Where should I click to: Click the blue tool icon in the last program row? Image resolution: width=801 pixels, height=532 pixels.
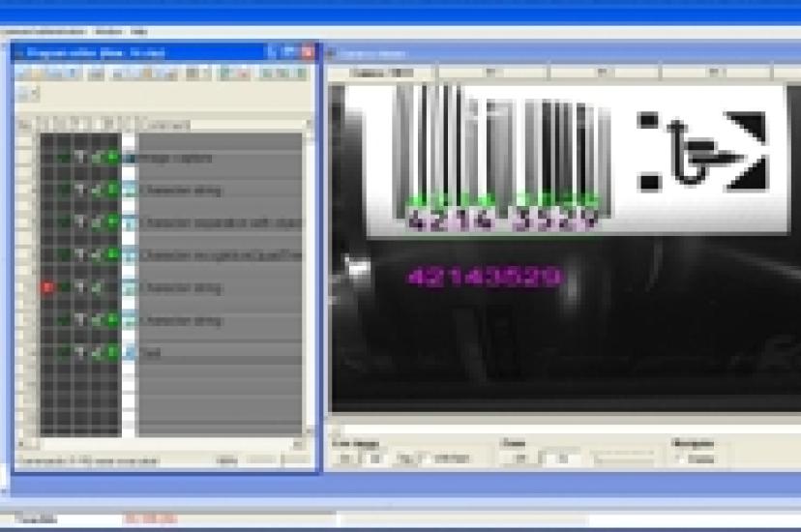click(x=131, y=352)
